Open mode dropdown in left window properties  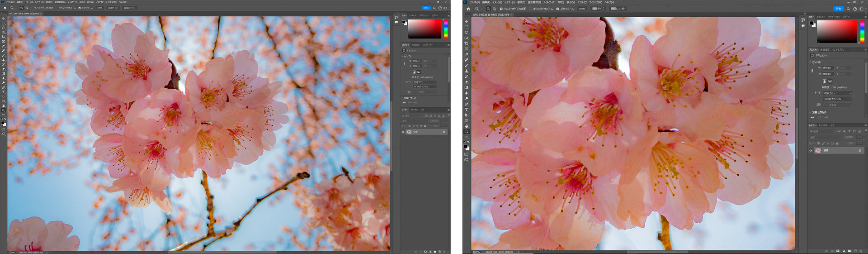click(x=425, y=82)
